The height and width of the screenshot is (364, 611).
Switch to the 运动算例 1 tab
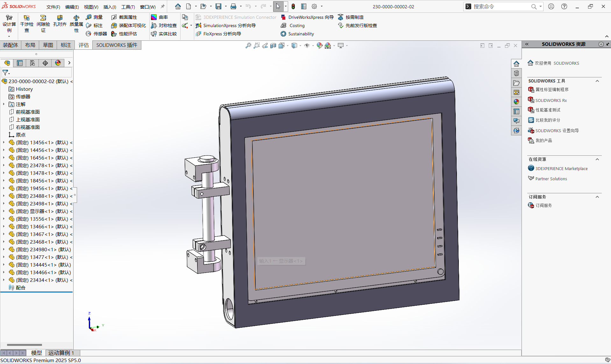coord(61,353)
